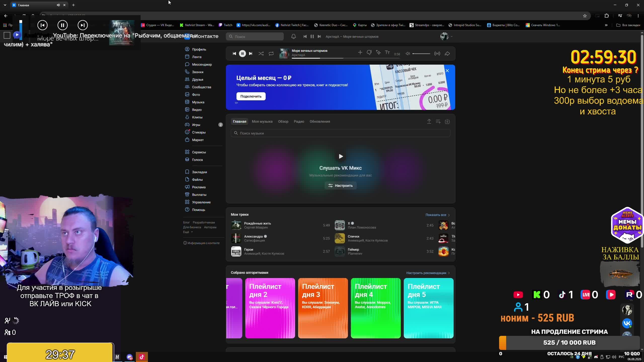The image size is (644, 362).
Task: Open Сервисы in the sidebar
Action: [199, 152]
